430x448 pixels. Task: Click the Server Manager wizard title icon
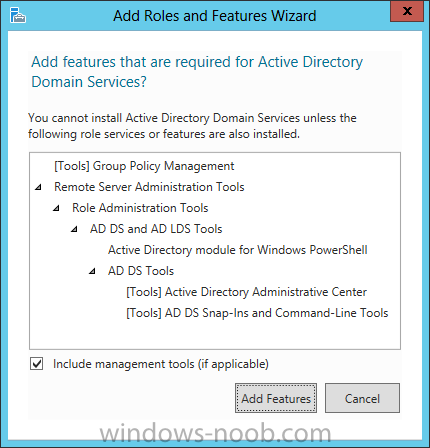[x=18, y=15]
